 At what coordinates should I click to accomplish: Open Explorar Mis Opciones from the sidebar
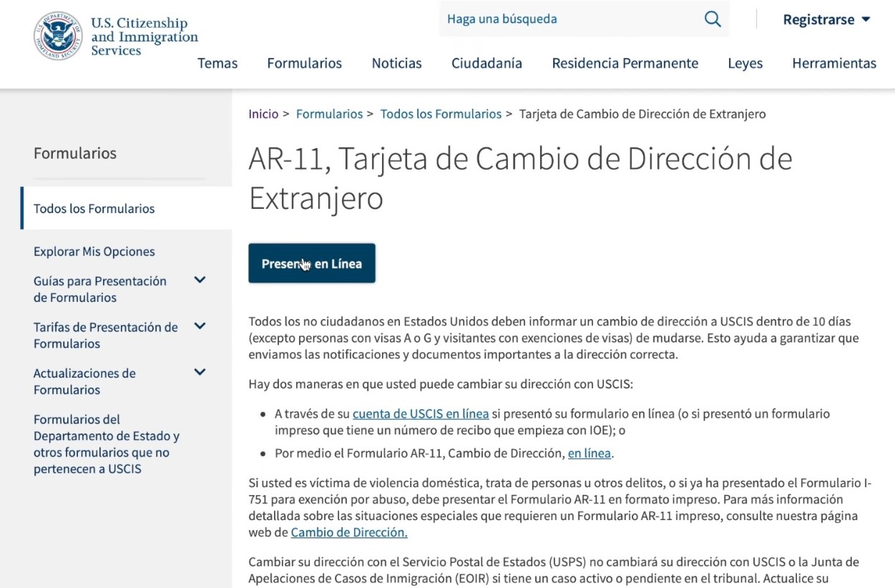point(94,252)
